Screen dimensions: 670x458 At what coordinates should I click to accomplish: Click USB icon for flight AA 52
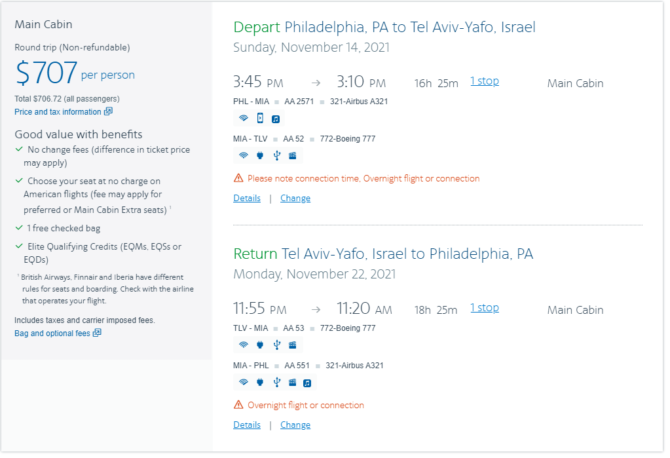pyautogui.click(x=277, y=156)
